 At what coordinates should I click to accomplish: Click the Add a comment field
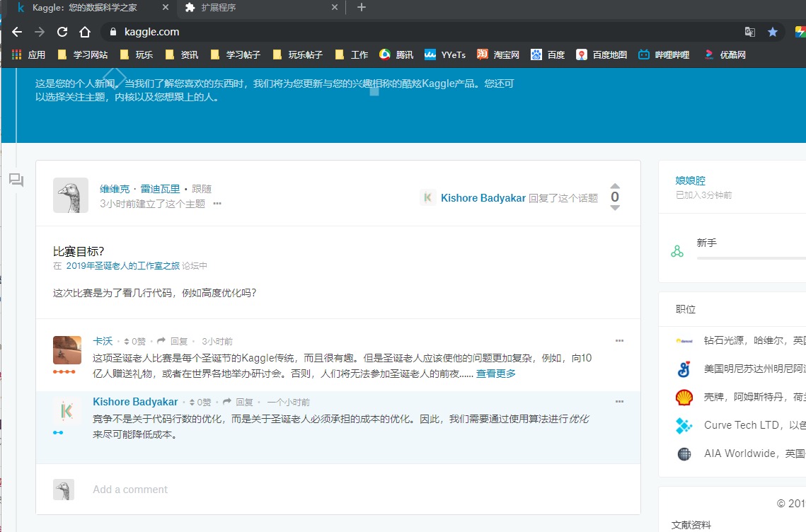130,490
